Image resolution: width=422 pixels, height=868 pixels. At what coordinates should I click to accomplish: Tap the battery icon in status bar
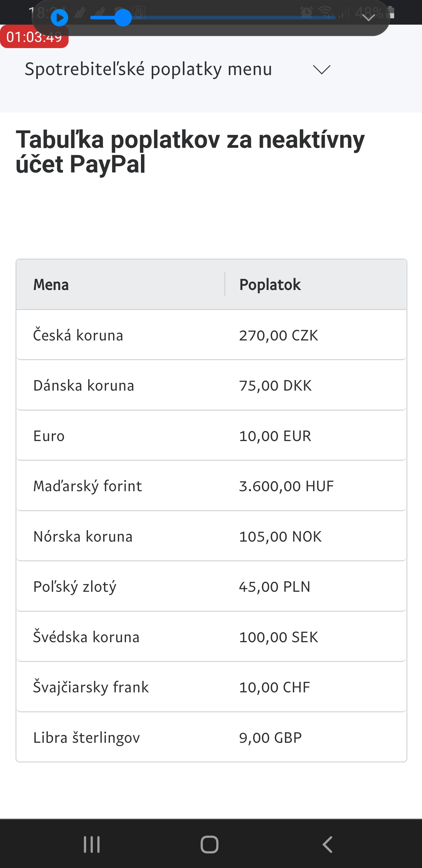[391, 13]
